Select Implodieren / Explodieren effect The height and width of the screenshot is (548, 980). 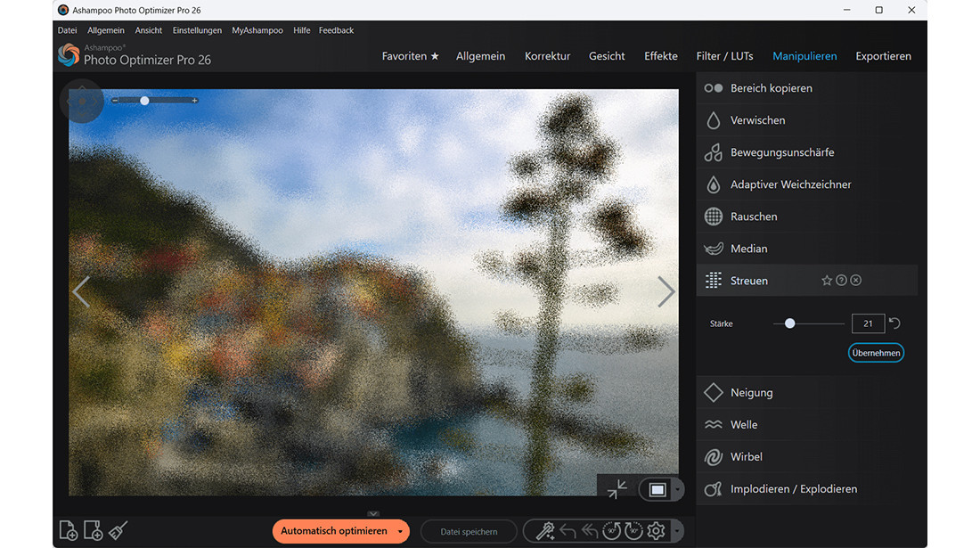[806, 488]
